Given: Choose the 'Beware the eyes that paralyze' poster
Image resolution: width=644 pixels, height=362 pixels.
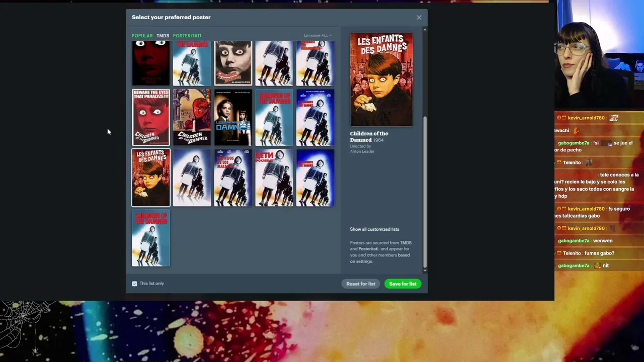Looking at the screenshot, I should 151,118.
